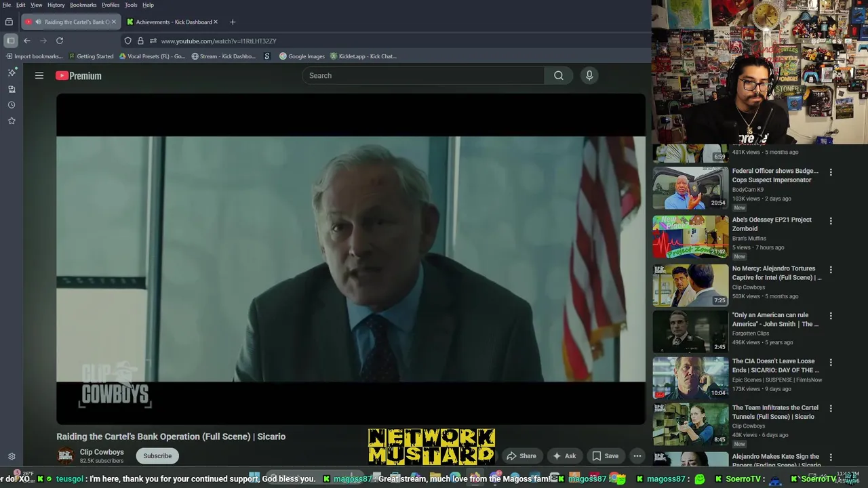The width and height of the screenshot is (868, 488).
Task: Save the video to a playlist
Action: (x=605, y=456)
